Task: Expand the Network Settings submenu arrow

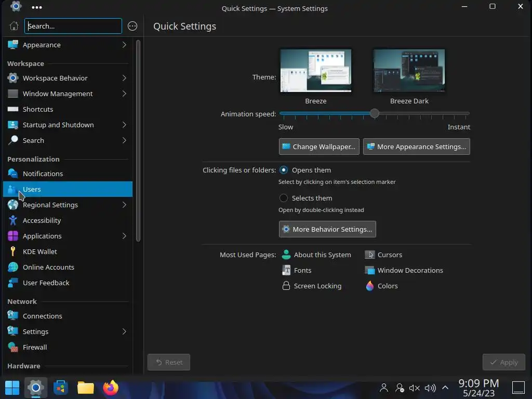Action: pyautogui.click(x=124, y=331)
